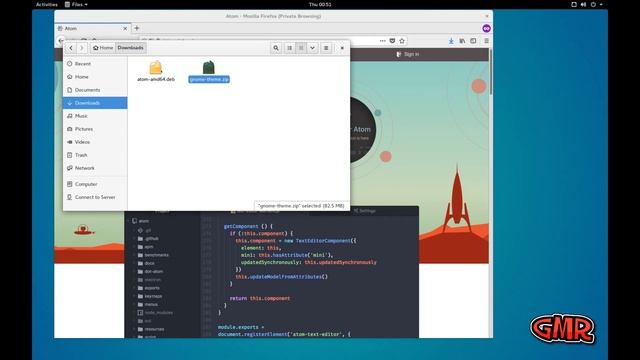Select the atom-amd64.deb file icon
This screenshot has height=360, width=640.
(x=156, y=67)
